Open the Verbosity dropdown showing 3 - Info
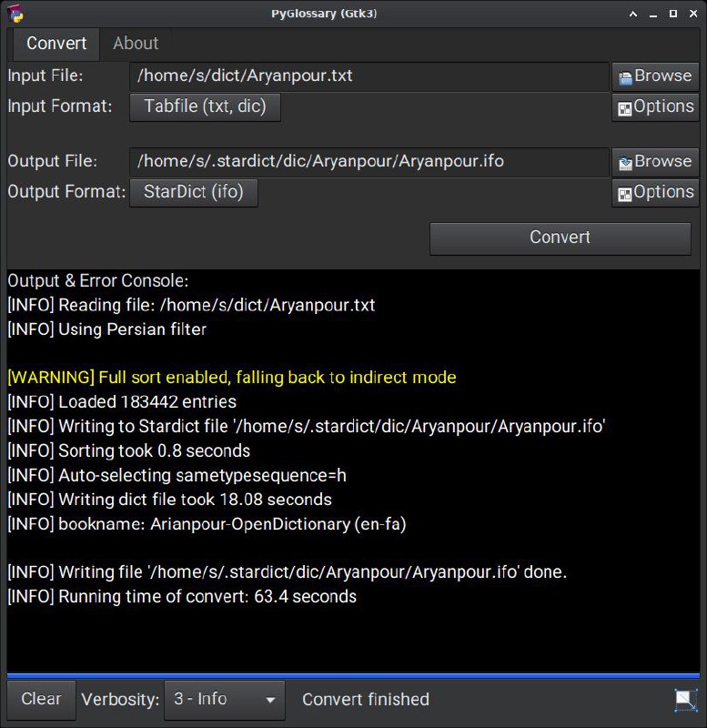Image resolution: width=707 pixels, height=728 pixels. pos(224,700)
